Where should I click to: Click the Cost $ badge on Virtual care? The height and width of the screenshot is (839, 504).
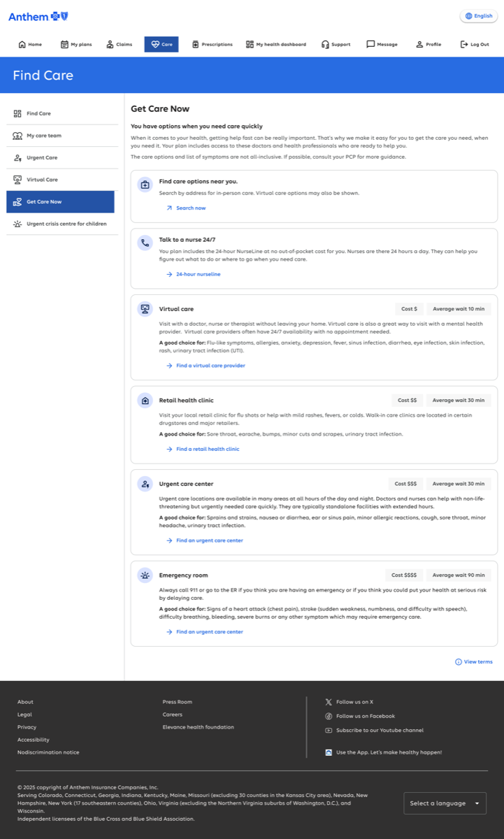pyautogui.click(x=409, y=309)
